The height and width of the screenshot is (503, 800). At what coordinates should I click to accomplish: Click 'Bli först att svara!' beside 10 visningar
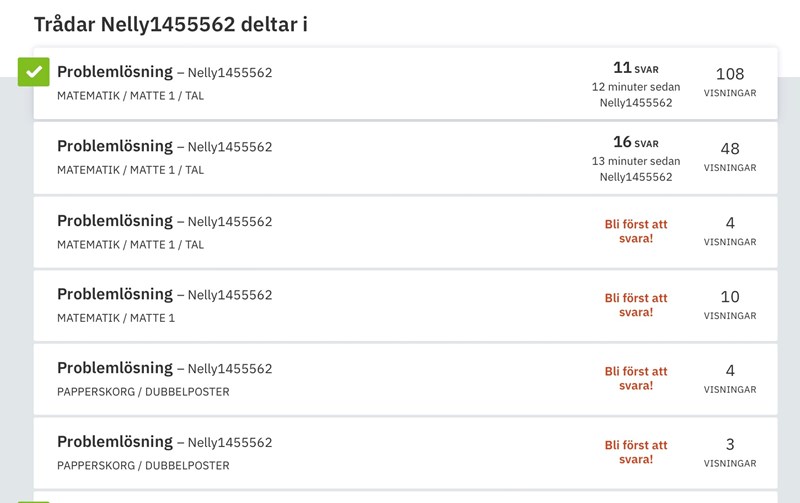(636, 305)
